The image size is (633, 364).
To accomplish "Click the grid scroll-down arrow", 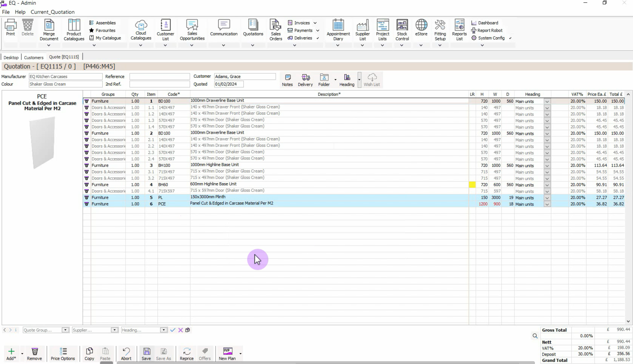I will pos(628,321).
